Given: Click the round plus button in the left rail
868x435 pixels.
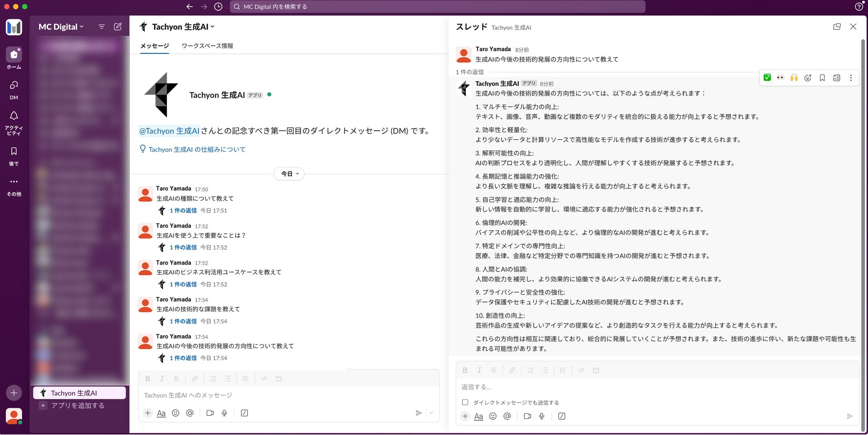Looking at the screenshot, I should [14, 393].
